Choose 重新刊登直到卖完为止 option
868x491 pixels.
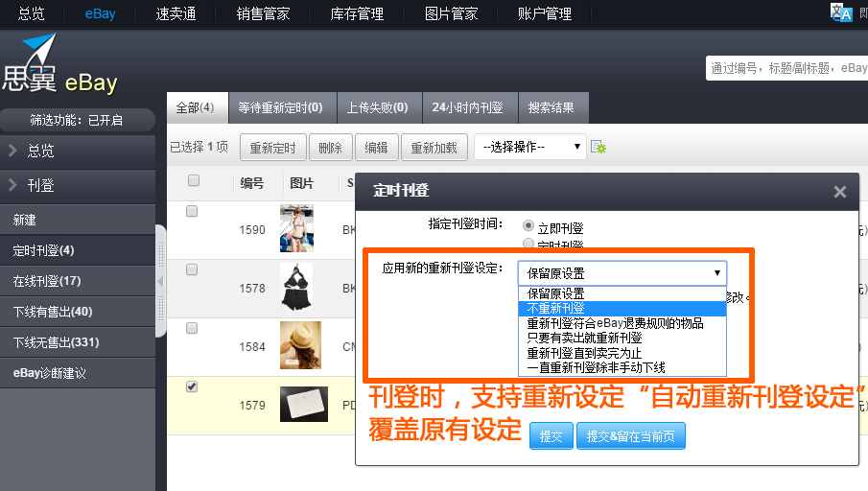click(622, 353)
